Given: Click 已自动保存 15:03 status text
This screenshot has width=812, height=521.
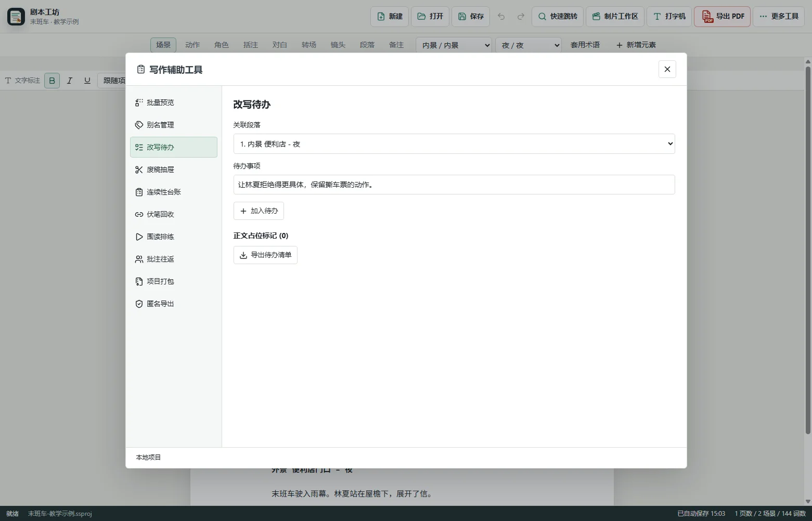Looking at the screenshot, I should click(701, 514).
